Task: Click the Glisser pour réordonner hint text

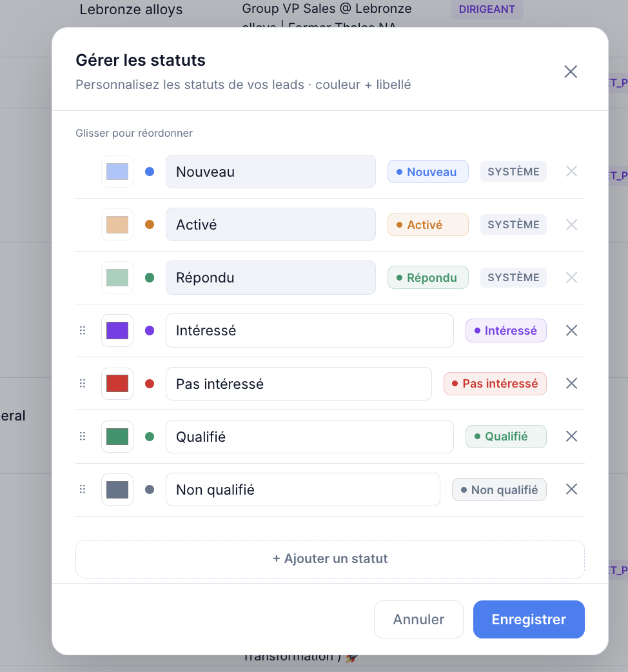Action: coord(134,133)
